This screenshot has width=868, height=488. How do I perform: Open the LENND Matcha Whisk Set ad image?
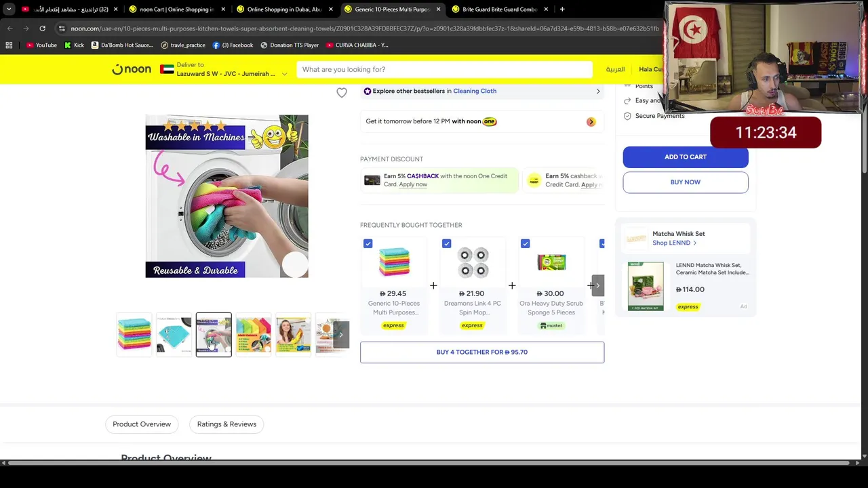pos(645,286)
